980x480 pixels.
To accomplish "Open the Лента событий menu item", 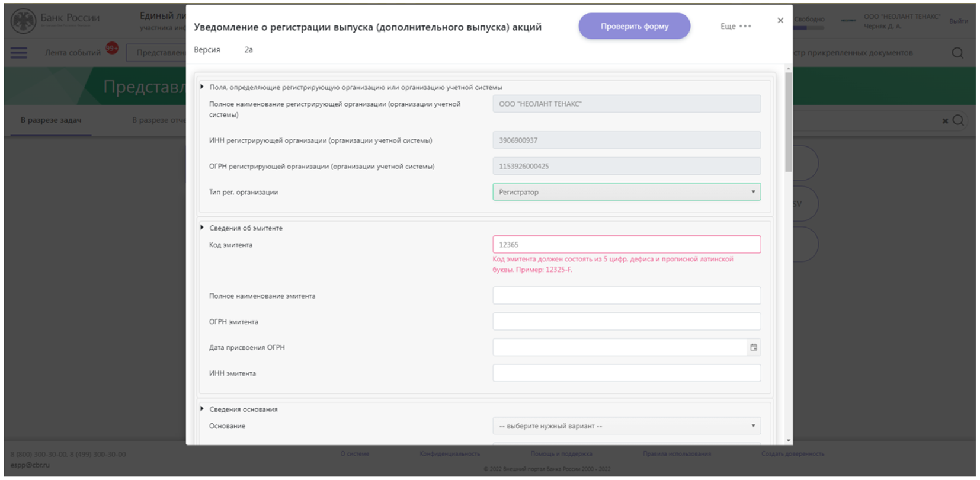I will pos(72,53).
